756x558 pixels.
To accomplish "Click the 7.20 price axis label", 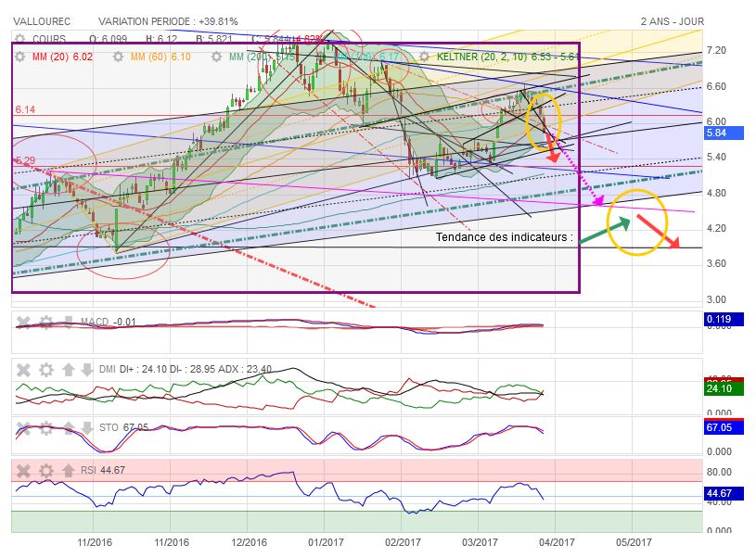I will pyautogui.click(x=716, y=51).
